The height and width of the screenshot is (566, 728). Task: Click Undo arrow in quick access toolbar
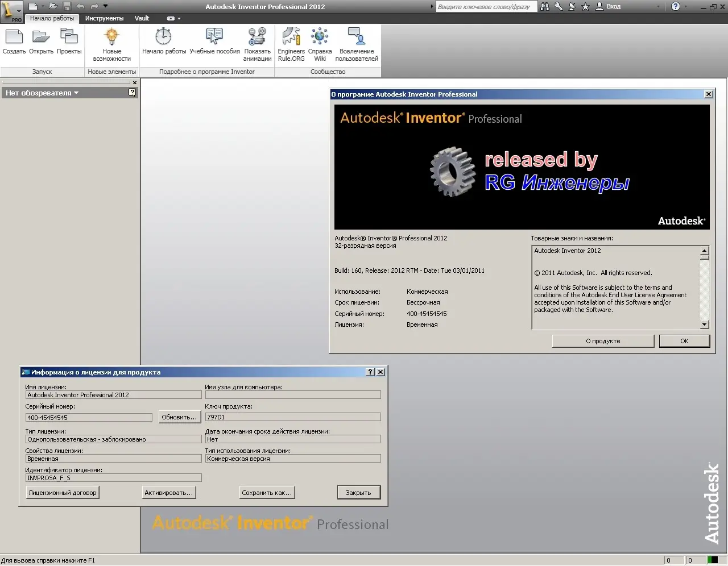pos(81,6)
